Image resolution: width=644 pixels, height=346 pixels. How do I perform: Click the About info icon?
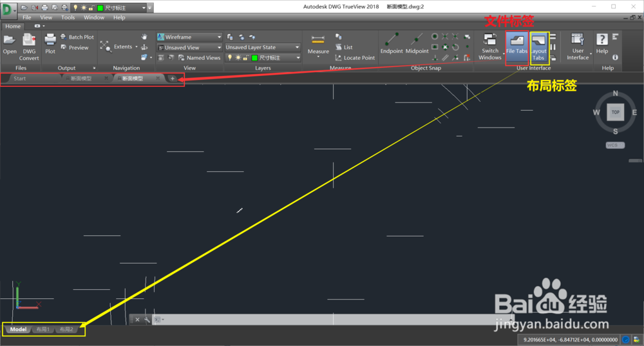point(615,57)
